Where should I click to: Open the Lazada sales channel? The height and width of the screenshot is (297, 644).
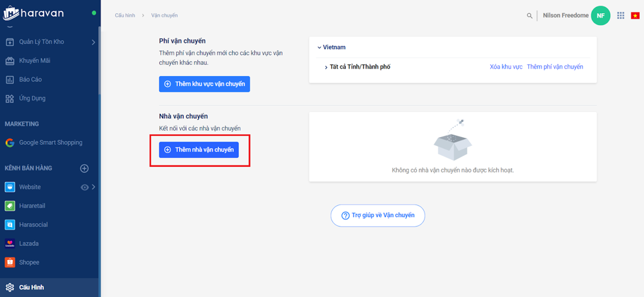click(x=30, y=244)
